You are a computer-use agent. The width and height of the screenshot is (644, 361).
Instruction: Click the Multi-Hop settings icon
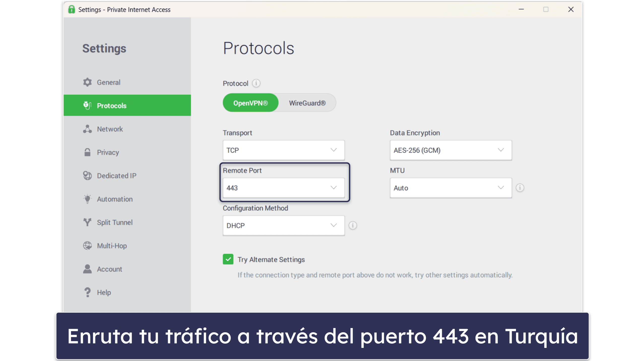click(x=87, y=246)
